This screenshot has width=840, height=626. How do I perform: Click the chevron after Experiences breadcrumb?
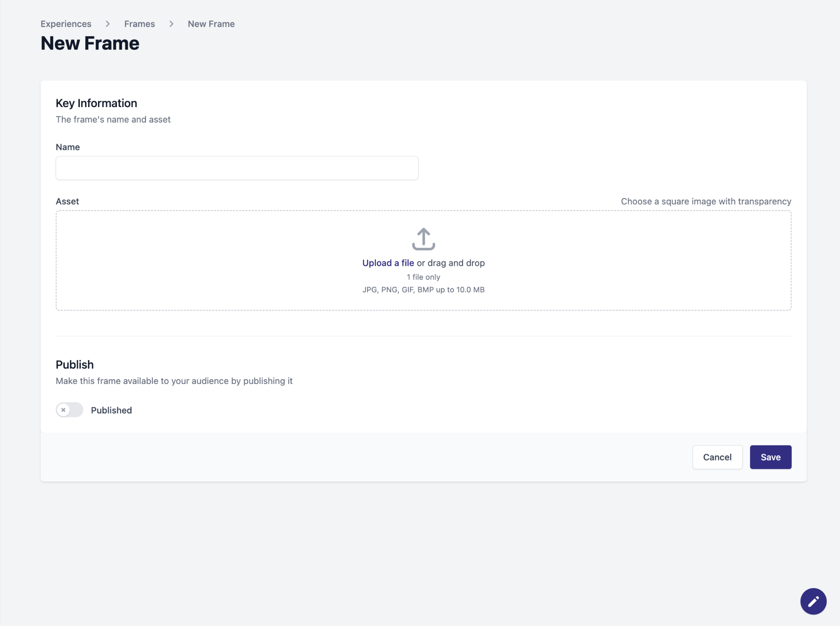coord(107,24)
